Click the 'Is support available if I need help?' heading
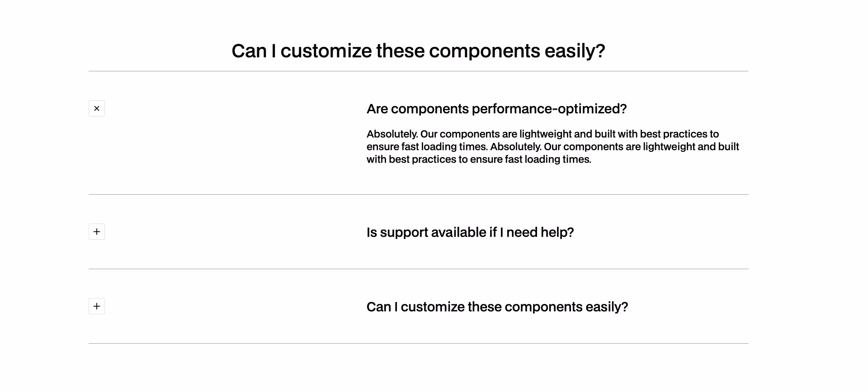 coord(470,232)
